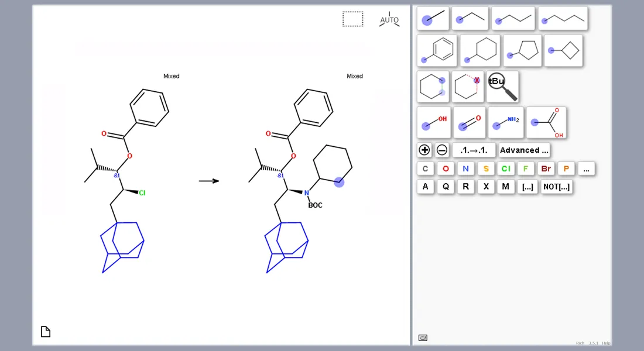Image resolution: width=644 pixels, height=351 pixels.
Task: Select the four-carbon chain template
Action: click(x=563, y=18)
